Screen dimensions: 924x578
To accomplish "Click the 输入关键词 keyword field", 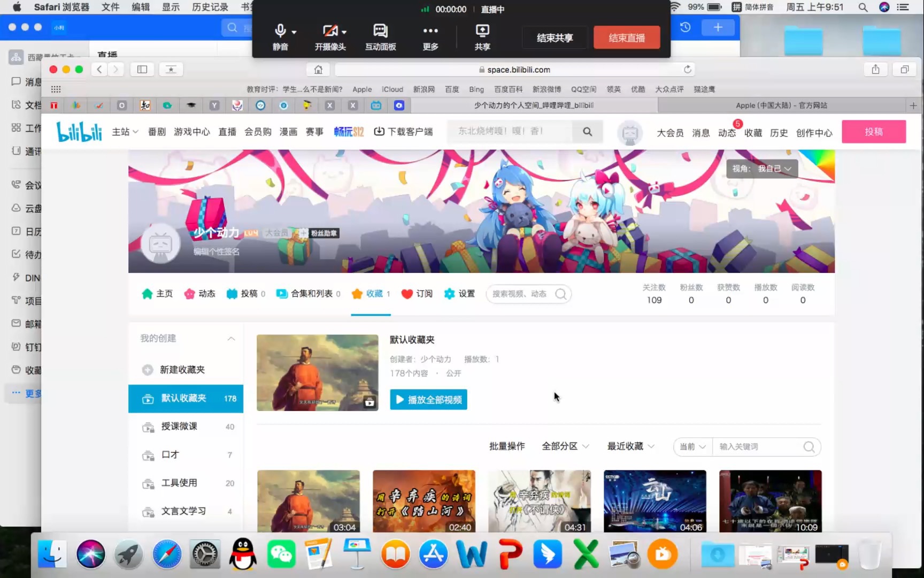I will coord(758,447).
